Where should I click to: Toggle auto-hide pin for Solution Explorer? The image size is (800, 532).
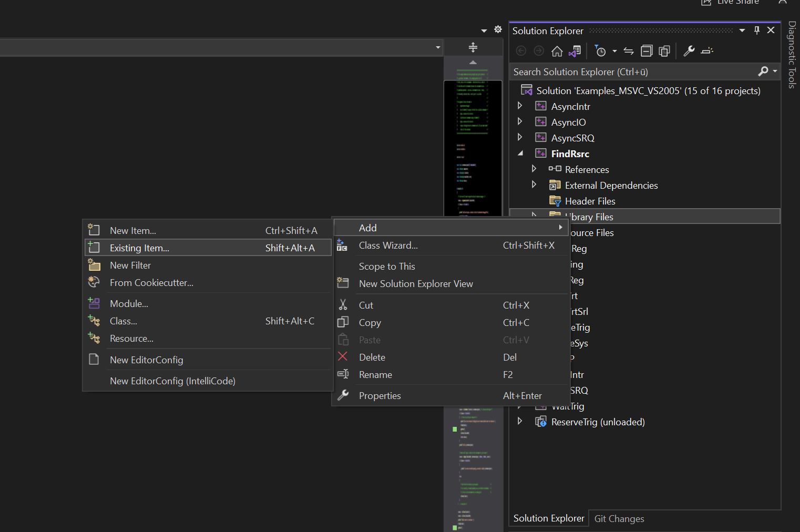[757, 30]
